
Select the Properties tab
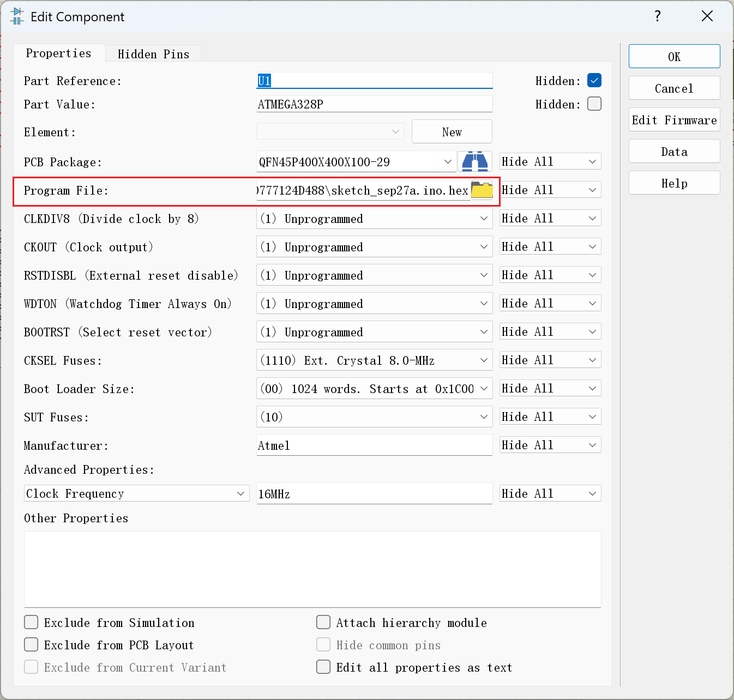tap(58, 53)
